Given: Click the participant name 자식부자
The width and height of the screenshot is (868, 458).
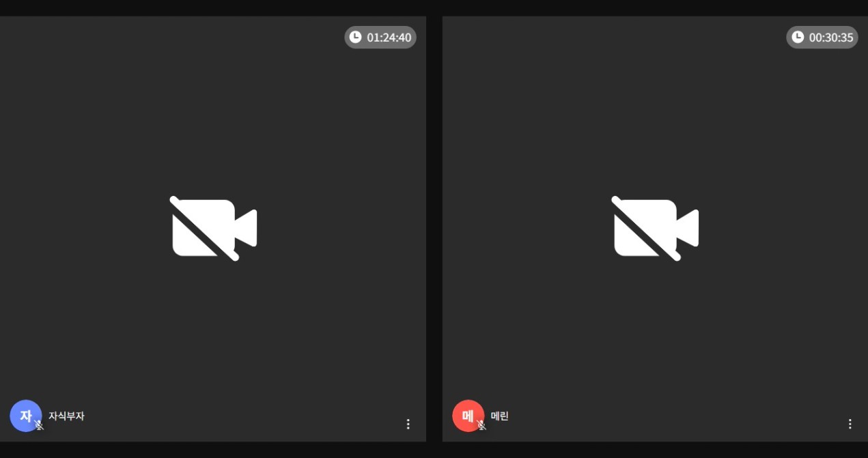Looking at the screenshot, I should pyautogui.click(x=66, y=416).
